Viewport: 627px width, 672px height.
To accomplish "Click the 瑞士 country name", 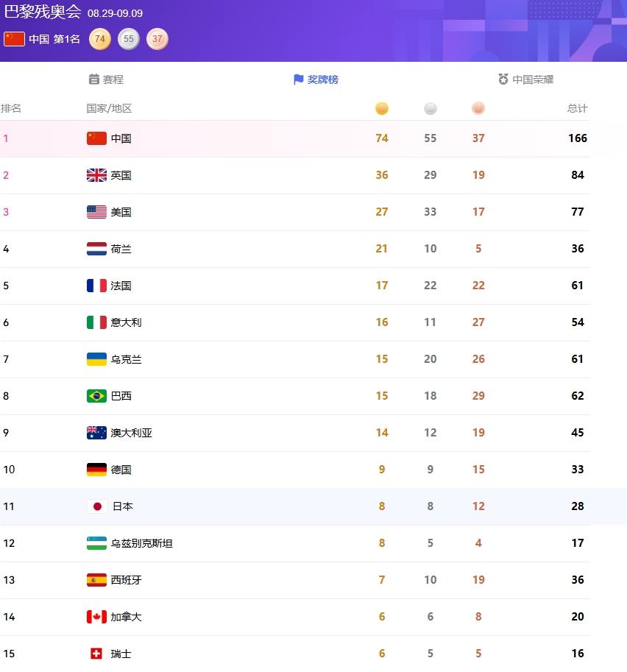I will (121, 654).
